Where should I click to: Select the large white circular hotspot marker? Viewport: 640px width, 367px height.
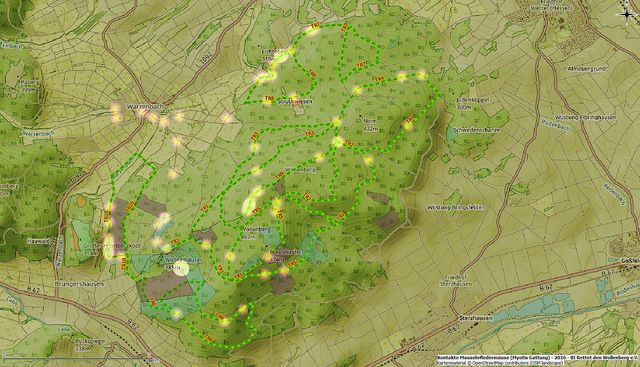(x=181, y=268)
